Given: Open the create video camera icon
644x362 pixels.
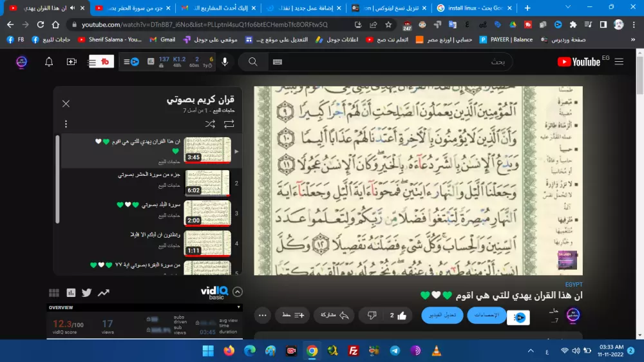Looking at the screenshot, I should [71, 62].
